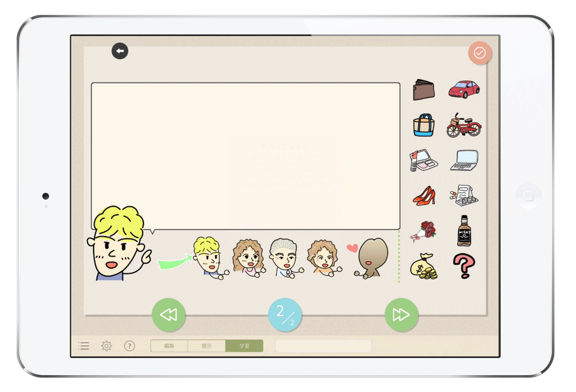Select the red bicycle item
Image resolution: width=576 pixels, height=392 pixels.
tap(464, 125)
